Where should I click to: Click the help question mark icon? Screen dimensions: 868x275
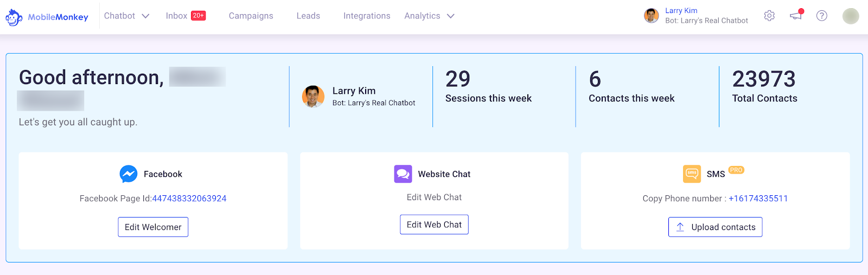click(x=822, y=16)
